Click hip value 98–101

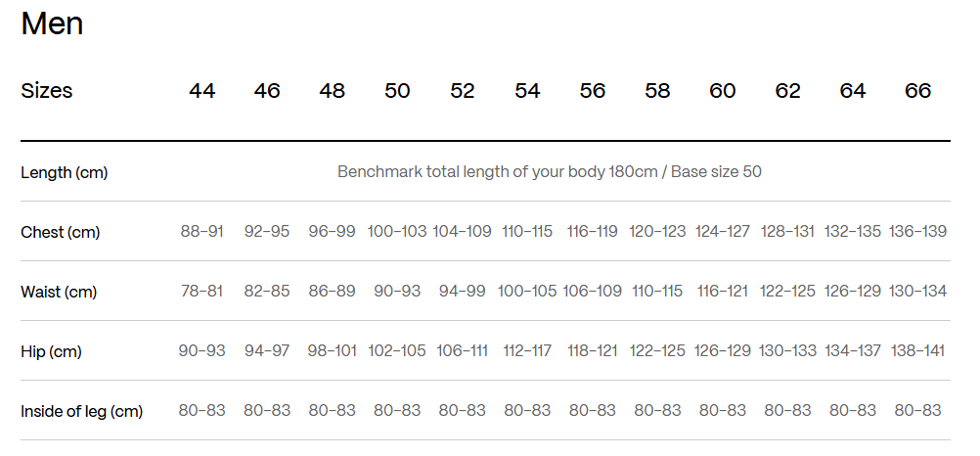(x=332, y=351)
